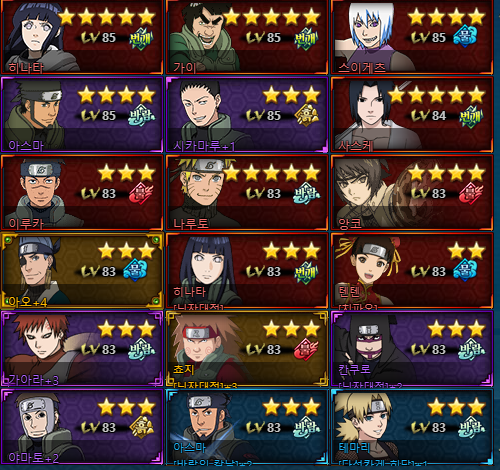This screenshot has height=470, width=500.
Task: Click the lightning element icon on five-star 히나타
Action: (141, 38)
